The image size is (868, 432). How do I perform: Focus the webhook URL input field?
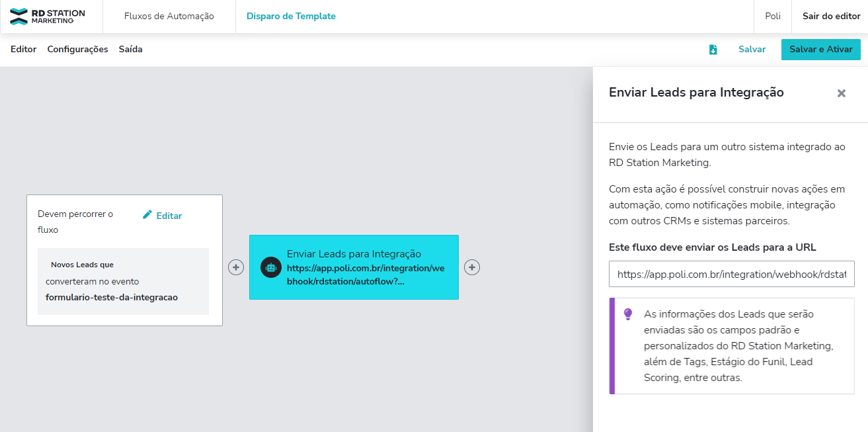(x=731, y=274)
